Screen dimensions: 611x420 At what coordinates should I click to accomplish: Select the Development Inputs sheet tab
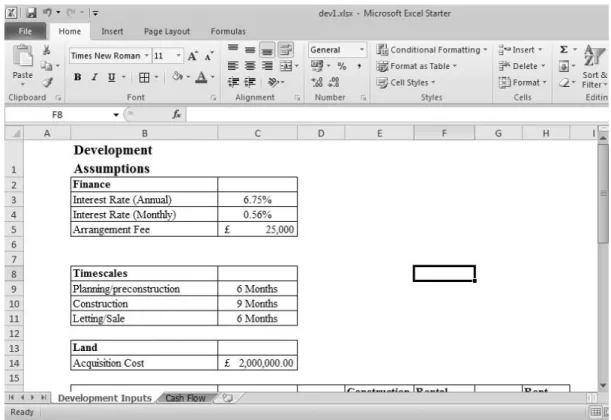[104, 398]
